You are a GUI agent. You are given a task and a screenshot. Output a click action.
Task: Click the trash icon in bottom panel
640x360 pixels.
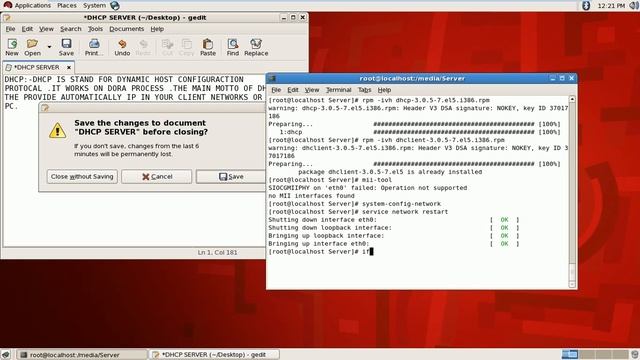pyautogui.click(x=635, y=354)
